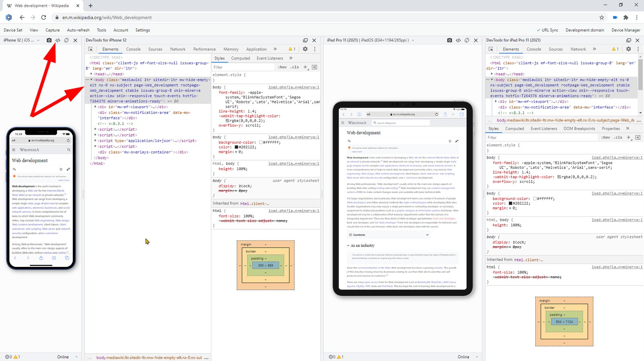Switch to Computed tab in iPad Pro DevTools
The width and height of the screenshot is (644, 361).
click(514, 129)
